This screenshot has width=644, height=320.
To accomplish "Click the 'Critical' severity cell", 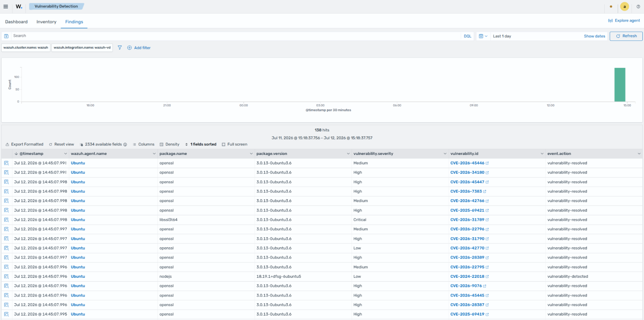I will pyautogui.click(x=360, y=220).
